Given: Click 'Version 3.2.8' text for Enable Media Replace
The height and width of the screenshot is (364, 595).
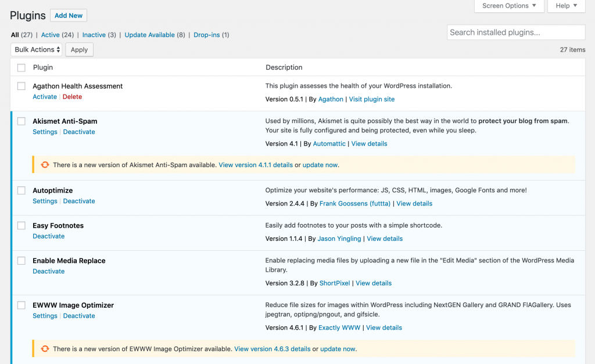Looking at the screenshot, I should click(285, 283).
